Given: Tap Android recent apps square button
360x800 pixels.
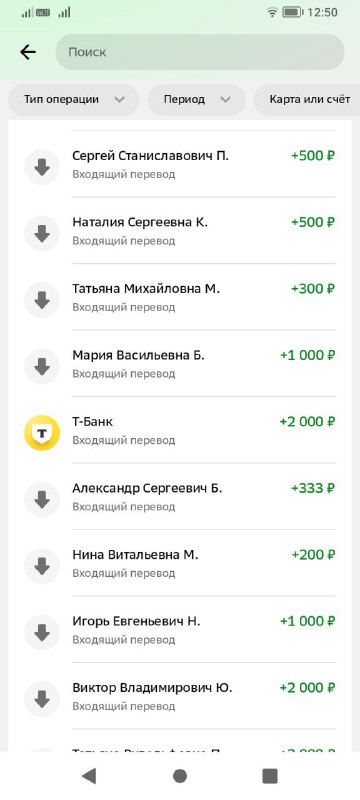Looking at the screenshot, I should click(270, 776).
